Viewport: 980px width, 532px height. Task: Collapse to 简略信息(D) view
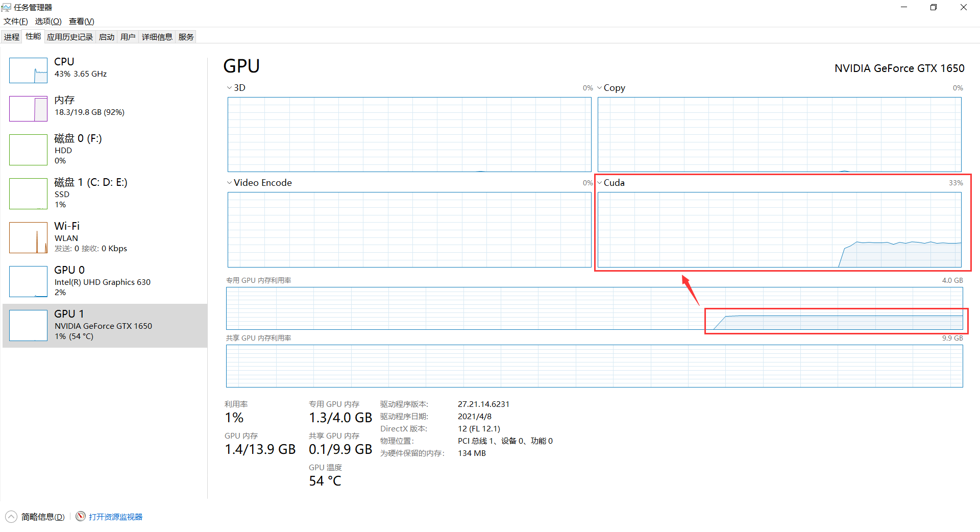pyautogui.click(x=43, y=517)
